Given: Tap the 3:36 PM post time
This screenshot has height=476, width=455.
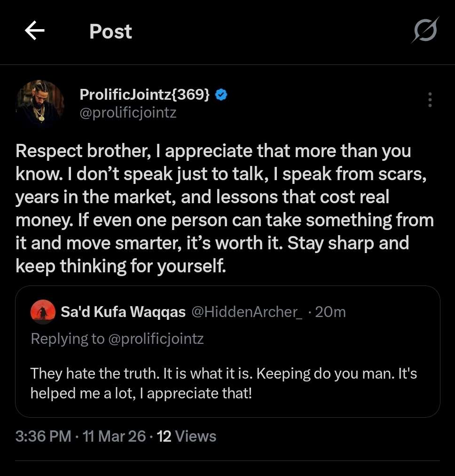Looking at the screenshot, I should click(x=43, y=436).
